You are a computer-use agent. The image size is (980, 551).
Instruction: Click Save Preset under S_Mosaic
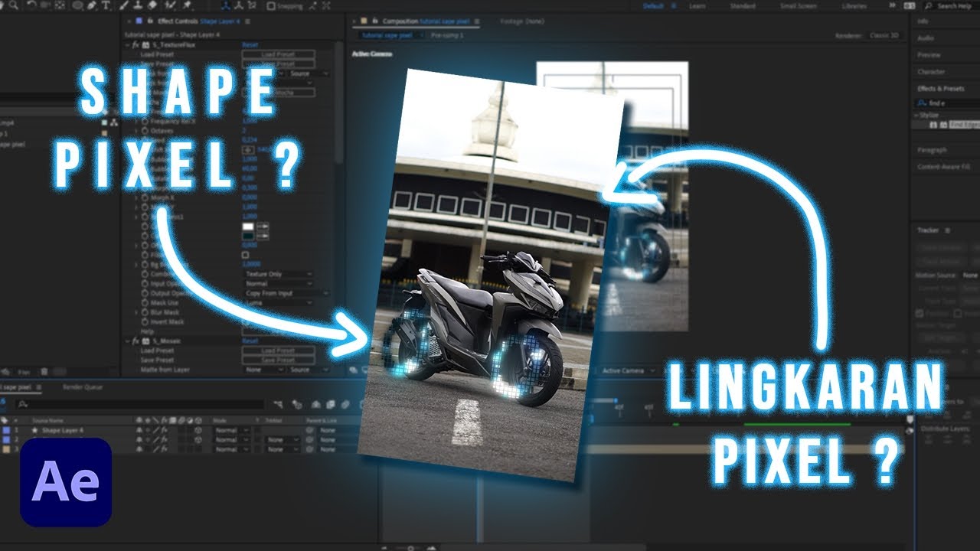(x=278, y=360)
